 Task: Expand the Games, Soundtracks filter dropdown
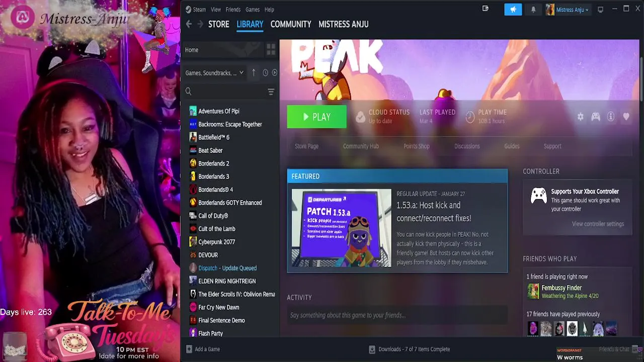point(214,73)
